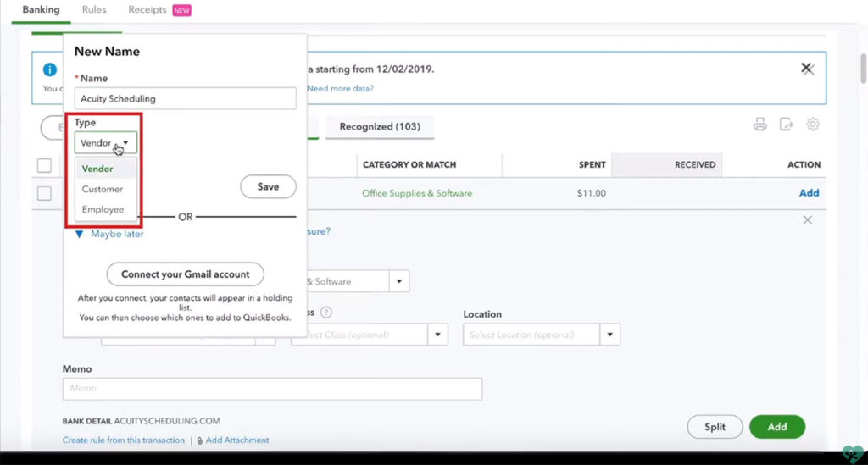Choose Customer from the Type list

tap(103, 189)
